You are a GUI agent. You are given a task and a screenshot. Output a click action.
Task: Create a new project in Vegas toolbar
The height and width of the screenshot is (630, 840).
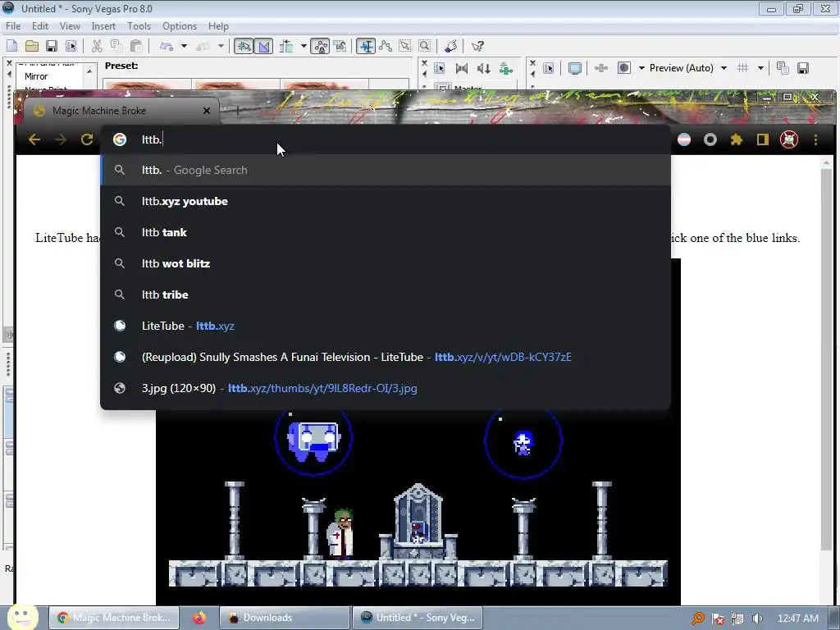[11, 46]
